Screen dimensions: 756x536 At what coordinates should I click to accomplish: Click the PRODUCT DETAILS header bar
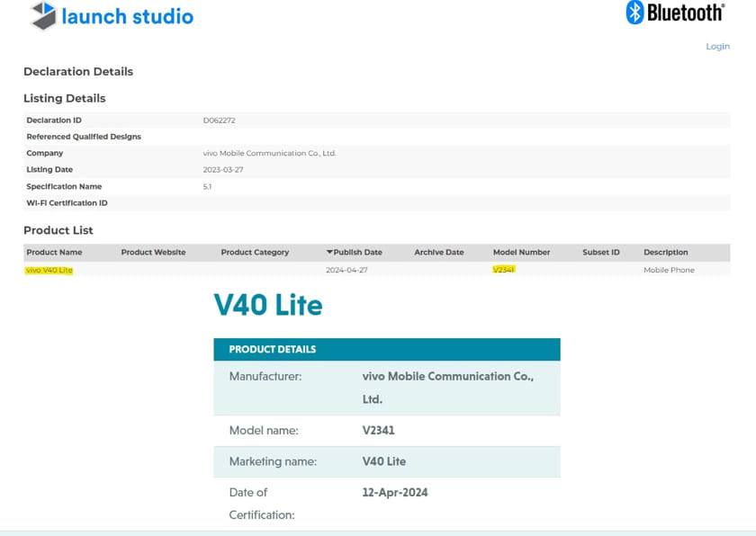pyautogui.click(x=387, y=350)
